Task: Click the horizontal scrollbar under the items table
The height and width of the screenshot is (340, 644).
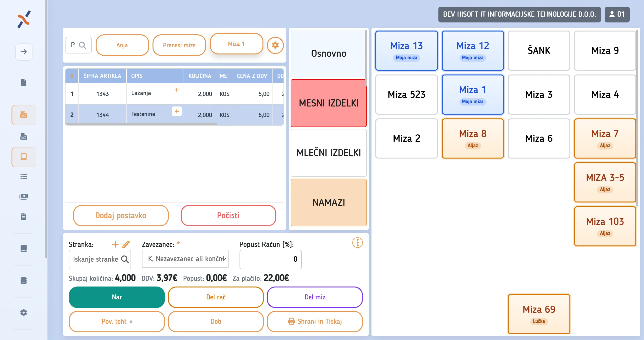Action: click(141, 124)
